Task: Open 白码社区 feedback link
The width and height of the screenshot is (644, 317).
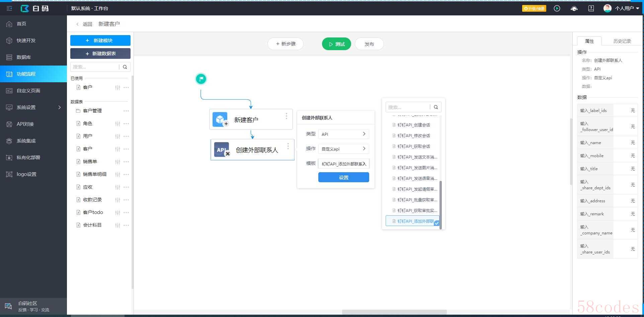Action: pyautogui.click(x=33, y=306)
